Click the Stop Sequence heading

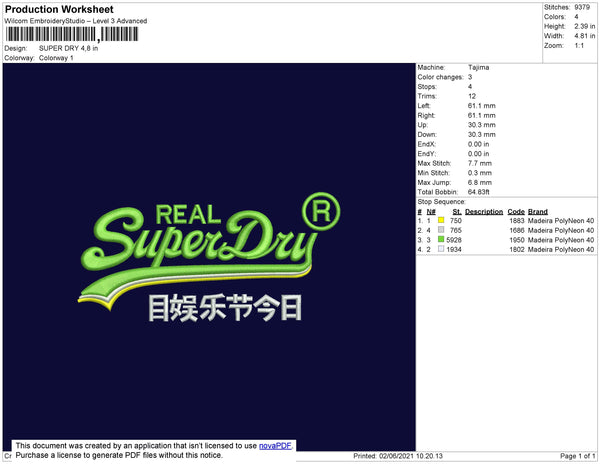pyautogui.click(x=442, y=202)
